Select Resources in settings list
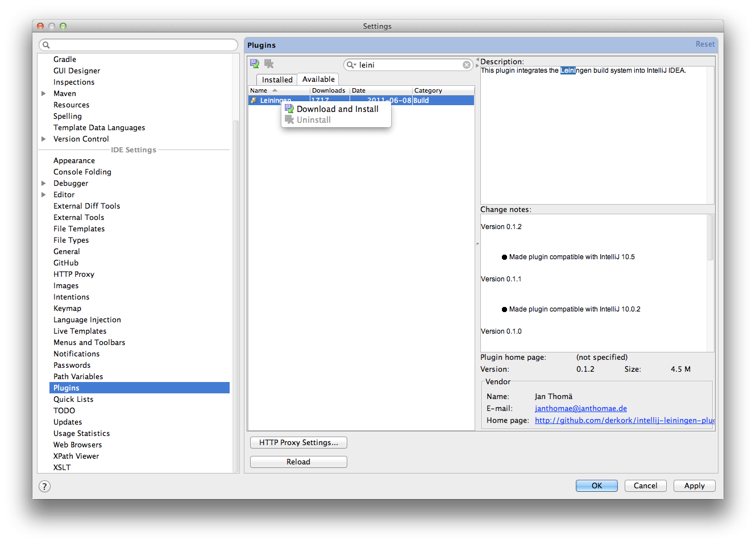The height and width of the screenshot is (544, 756). (71, 105)
